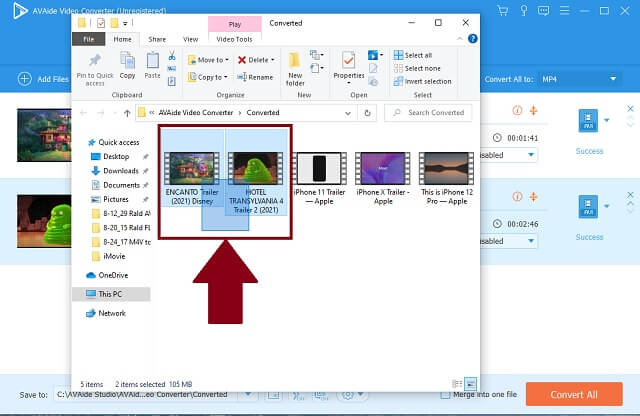Click the format icon for second video
This screenshot has width=640, height=416.
coord(588,207)
